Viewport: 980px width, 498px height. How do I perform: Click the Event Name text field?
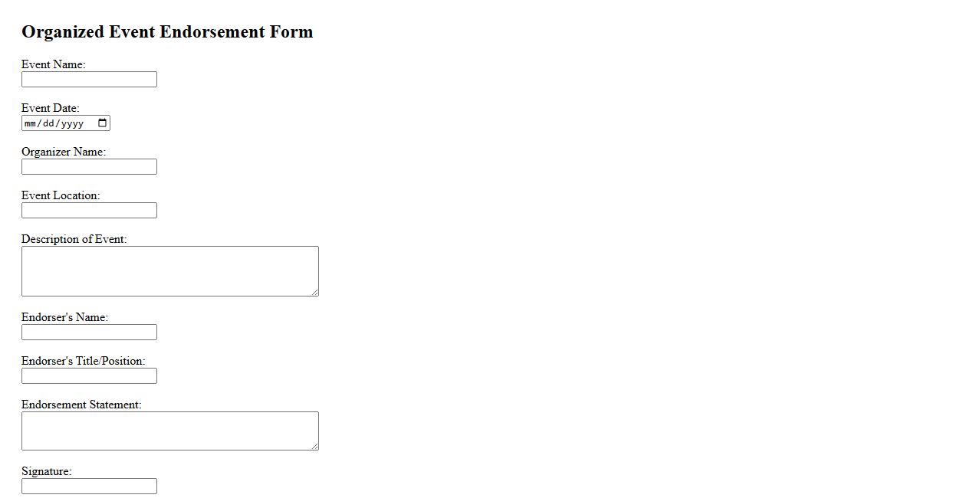[x=89, y=80]
